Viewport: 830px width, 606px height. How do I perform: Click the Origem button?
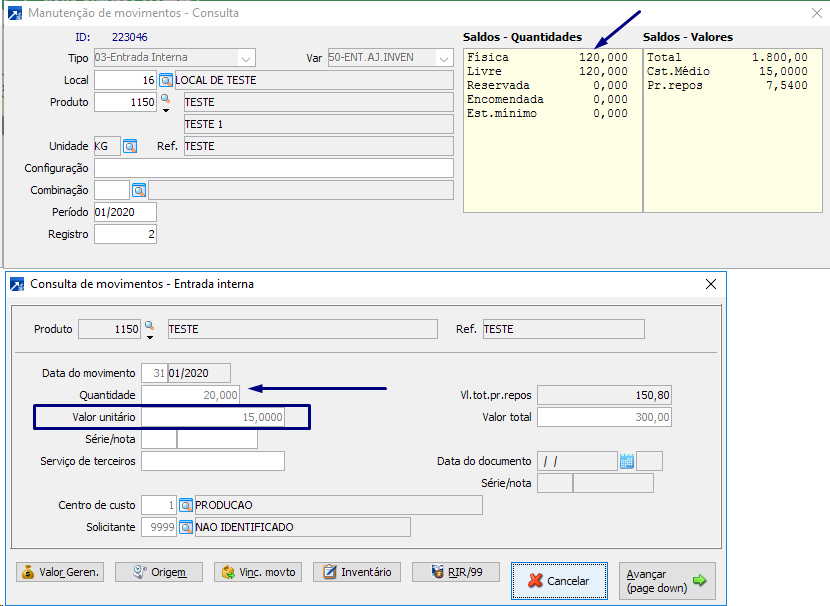point(159,572)
